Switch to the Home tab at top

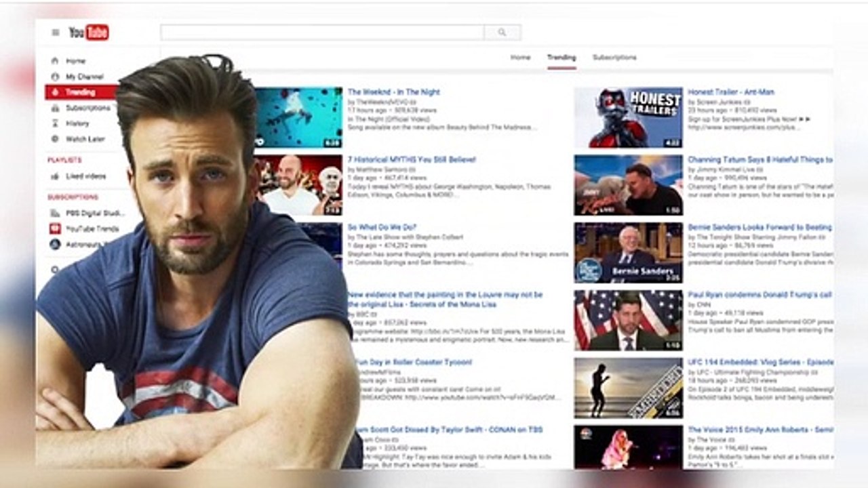pos(520,58)
